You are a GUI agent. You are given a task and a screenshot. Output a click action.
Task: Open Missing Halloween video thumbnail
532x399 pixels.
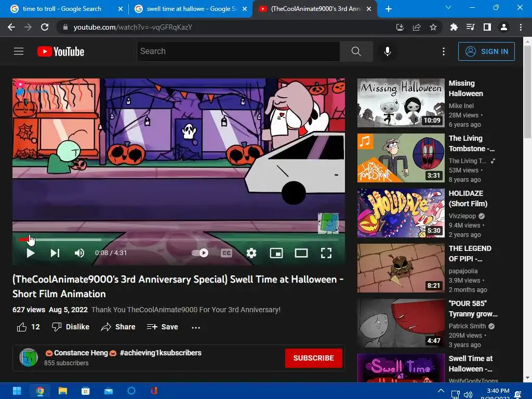pos(401,103)
